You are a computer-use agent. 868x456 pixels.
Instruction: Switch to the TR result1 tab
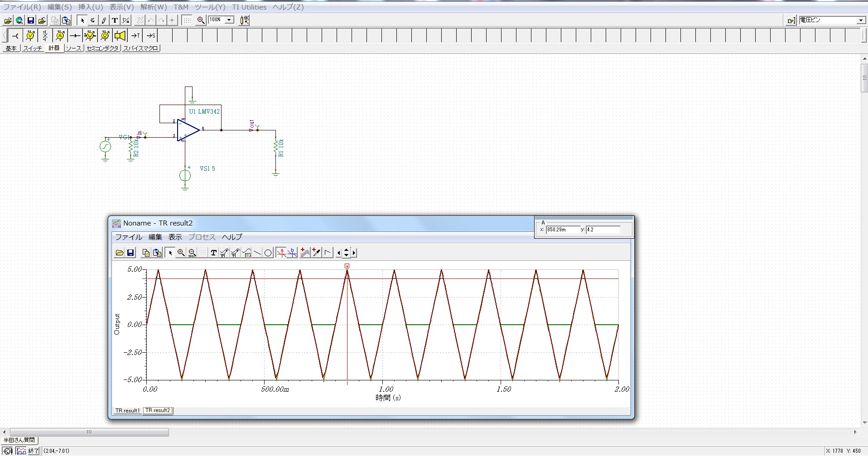coord(127,411)
